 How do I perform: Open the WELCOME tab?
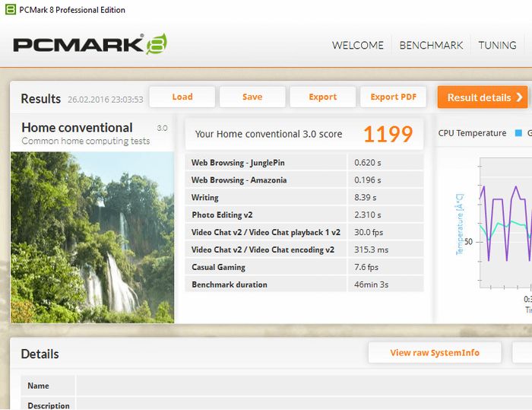click(x=358, y=45)
